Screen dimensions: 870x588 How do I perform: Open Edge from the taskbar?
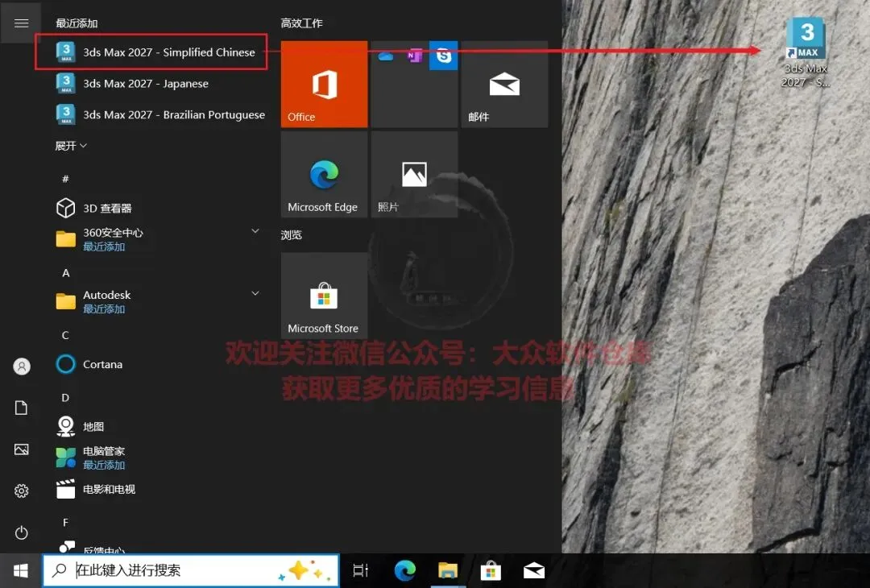pyautogui.click(x=405, y=570)
